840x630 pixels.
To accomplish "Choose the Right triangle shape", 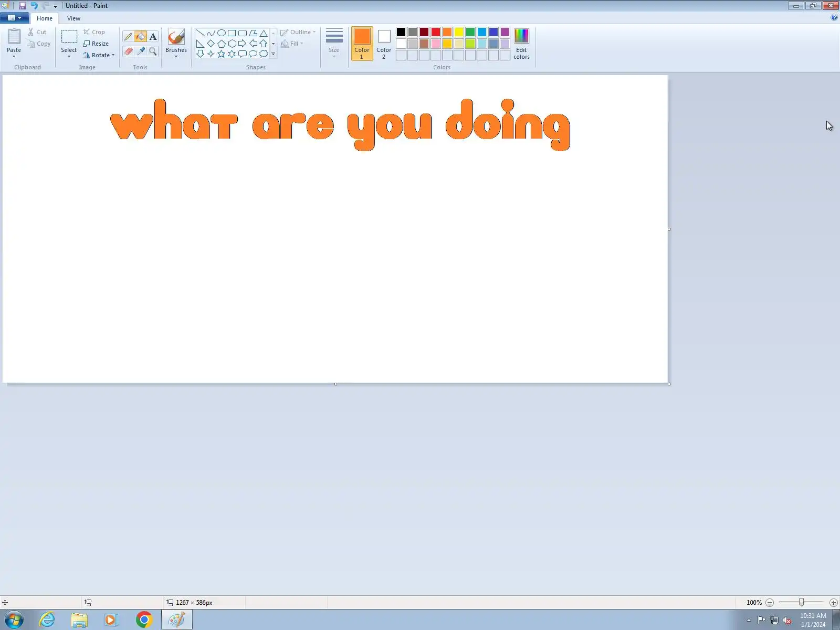I will click(201, 44).
